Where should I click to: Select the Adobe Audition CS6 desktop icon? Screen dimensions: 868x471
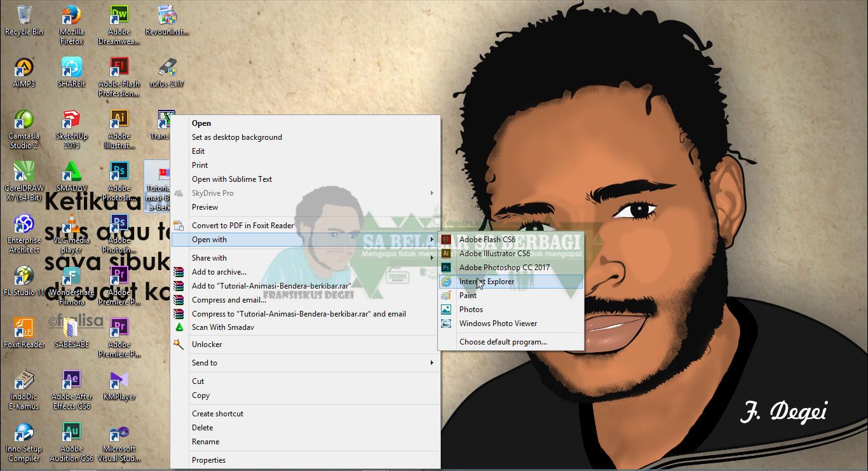[72, 442]
